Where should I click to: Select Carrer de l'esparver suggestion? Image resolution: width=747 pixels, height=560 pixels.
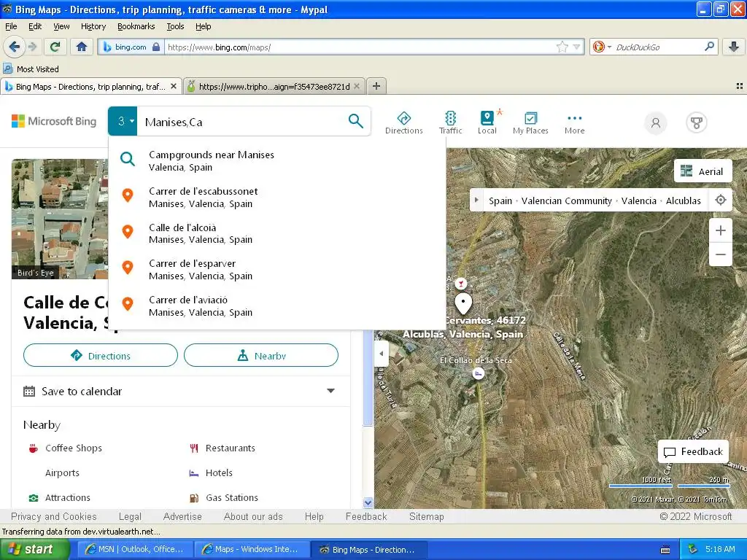(277, 270)
